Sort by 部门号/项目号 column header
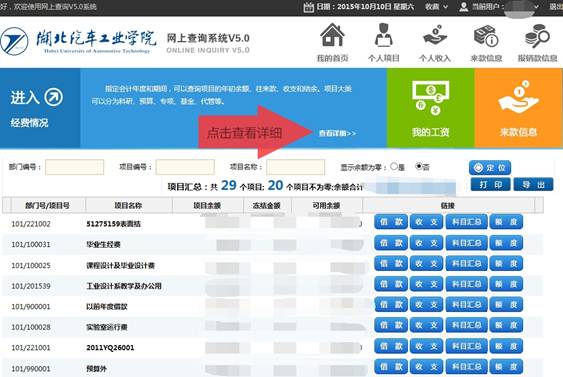Screen dimensions: 563x377 point(47,206)
